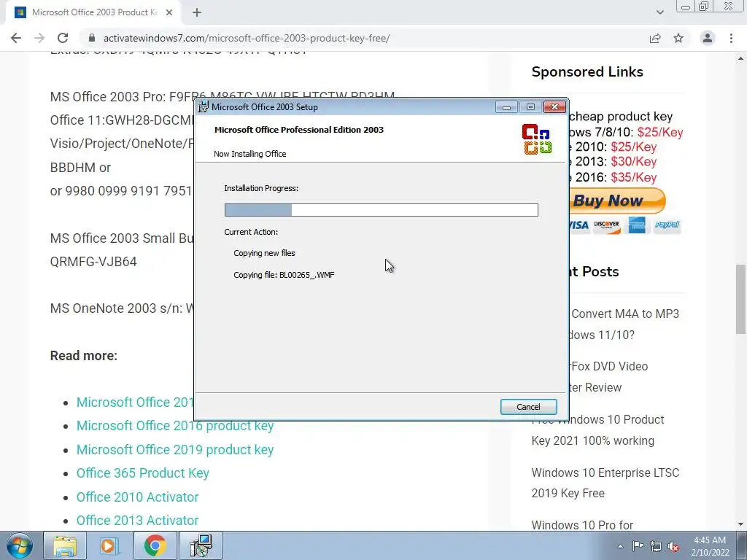This screenshot has height=560, width=747.
Task: Go back to previous page in Chrome
Action: point(16,38)
